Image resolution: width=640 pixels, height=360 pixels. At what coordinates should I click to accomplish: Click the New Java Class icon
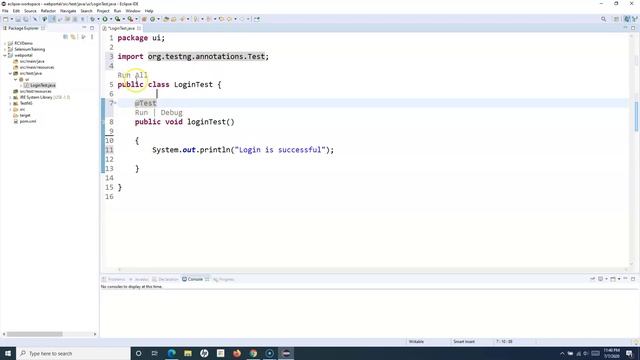pyautogui.click(x=152, y=19)
